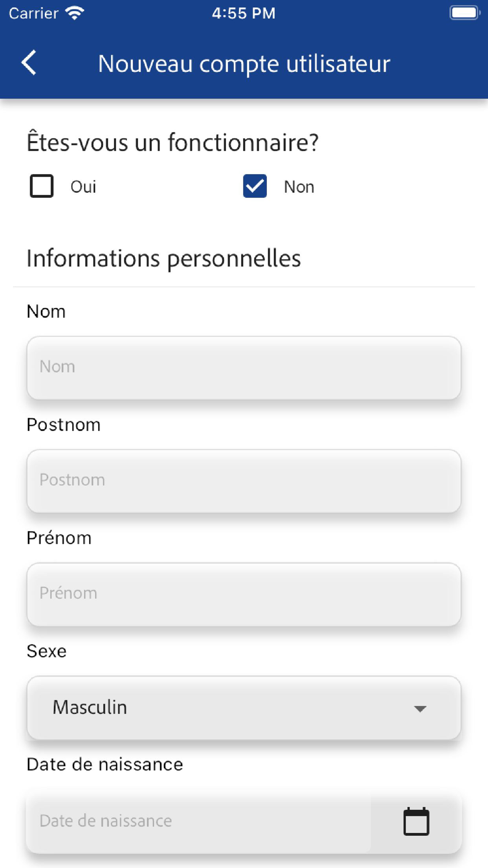Click the Sexe dropdown arrow
Screen dimensions: 488x868
click(420, 708)
